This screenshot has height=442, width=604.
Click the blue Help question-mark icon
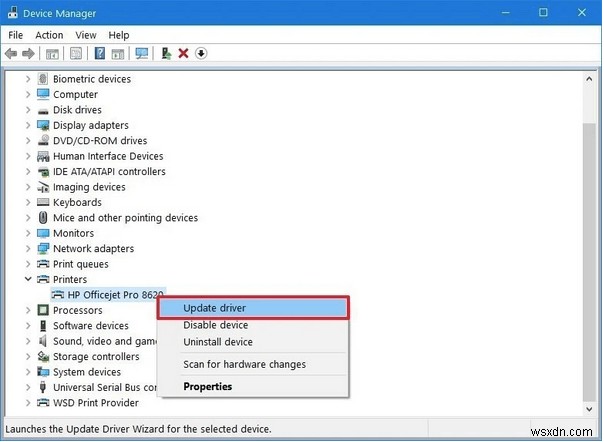[x=100, y=54]
